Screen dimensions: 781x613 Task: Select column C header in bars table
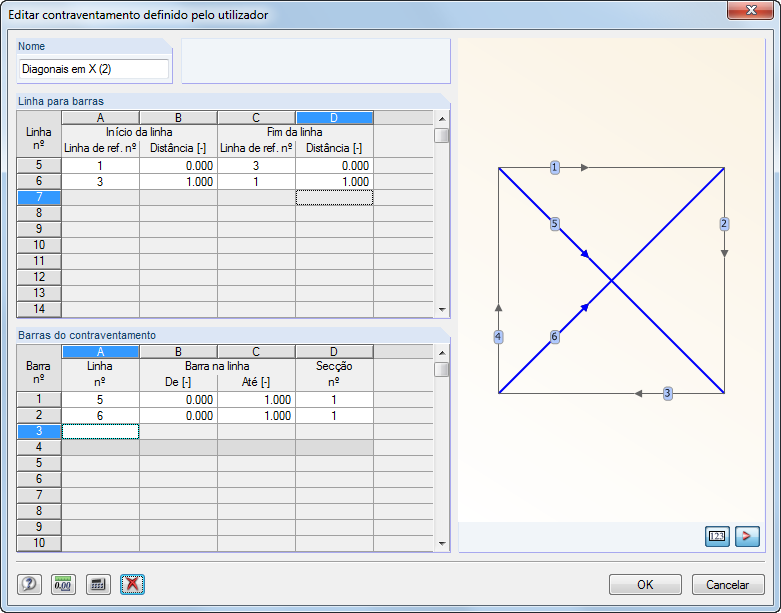tap(256, 352)
